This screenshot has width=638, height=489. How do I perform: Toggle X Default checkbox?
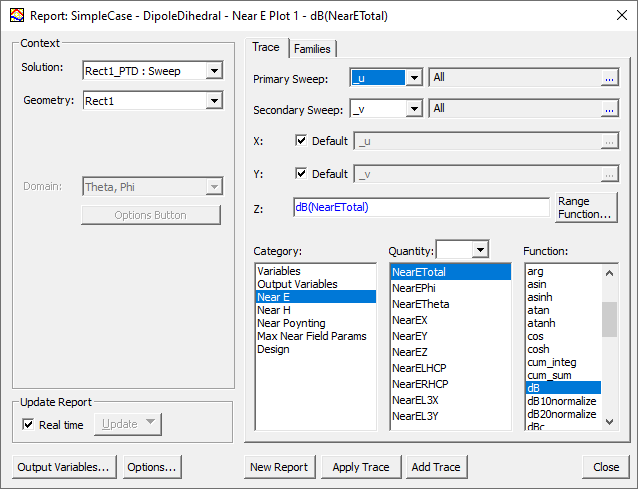click(x=301, y=141)
